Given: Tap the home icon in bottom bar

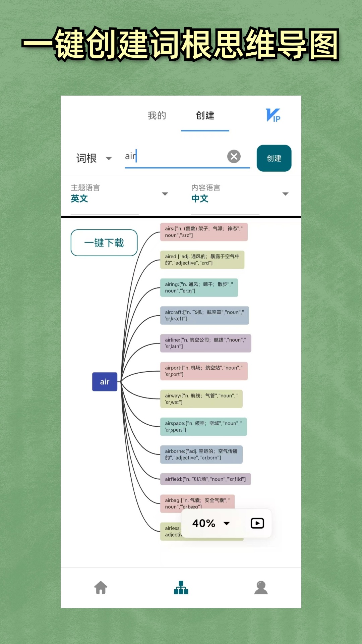Looking at the screenshot, I should point(101,588).
